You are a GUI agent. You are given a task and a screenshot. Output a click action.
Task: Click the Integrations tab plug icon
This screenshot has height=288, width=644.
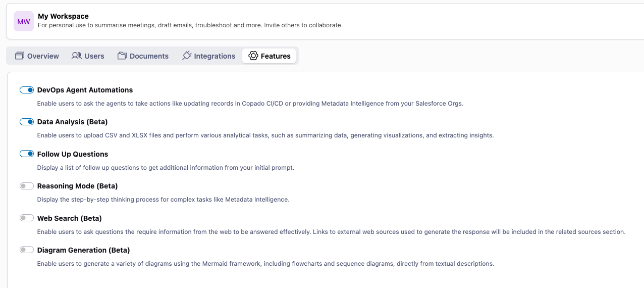(187, 56)
